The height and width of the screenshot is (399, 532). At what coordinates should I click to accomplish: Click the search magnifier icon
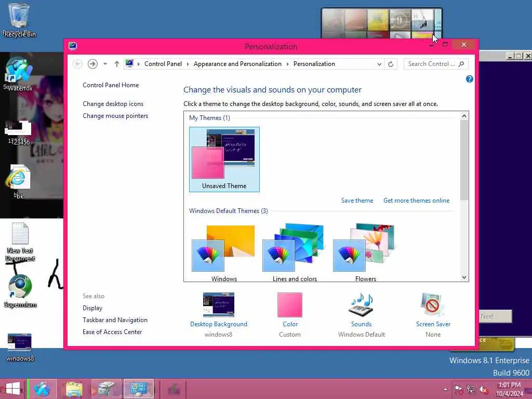461,64
